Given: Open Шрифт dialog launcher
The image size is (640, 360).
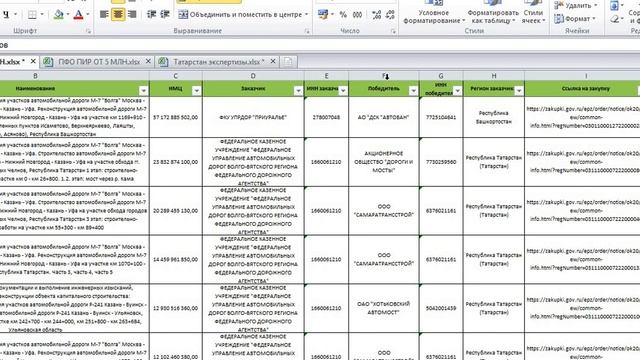Looking at the screenshot, I should pyautogui.click(x=89, y=31).
